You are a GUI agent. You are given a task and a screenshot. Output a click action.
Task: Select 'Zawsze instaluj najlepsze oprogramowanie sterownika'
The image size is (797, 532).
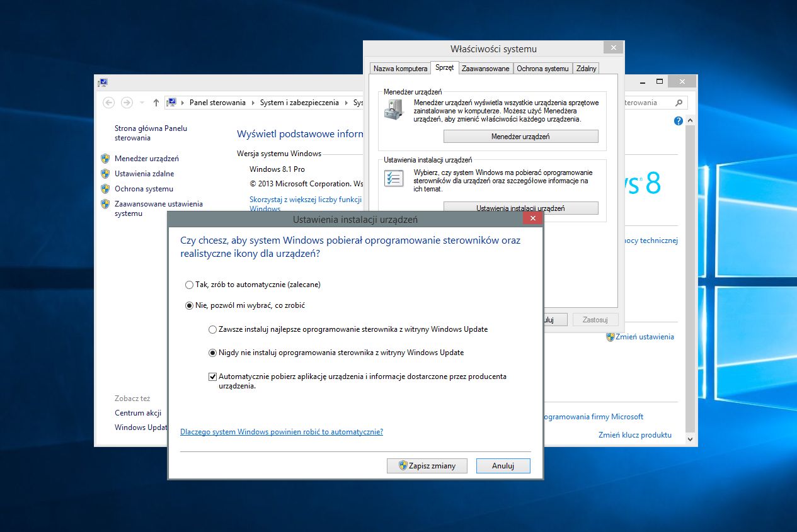[212, 329]
